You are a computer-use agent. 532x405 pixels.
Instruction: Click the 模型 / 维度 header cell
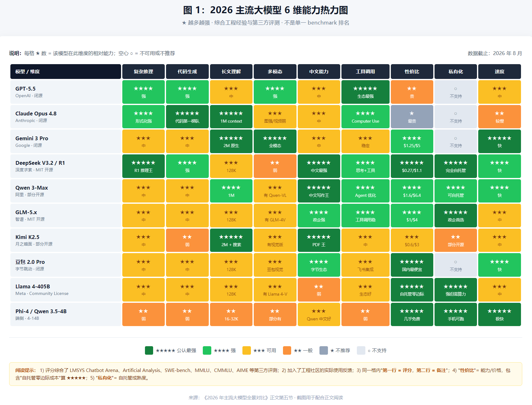point(66,72)
